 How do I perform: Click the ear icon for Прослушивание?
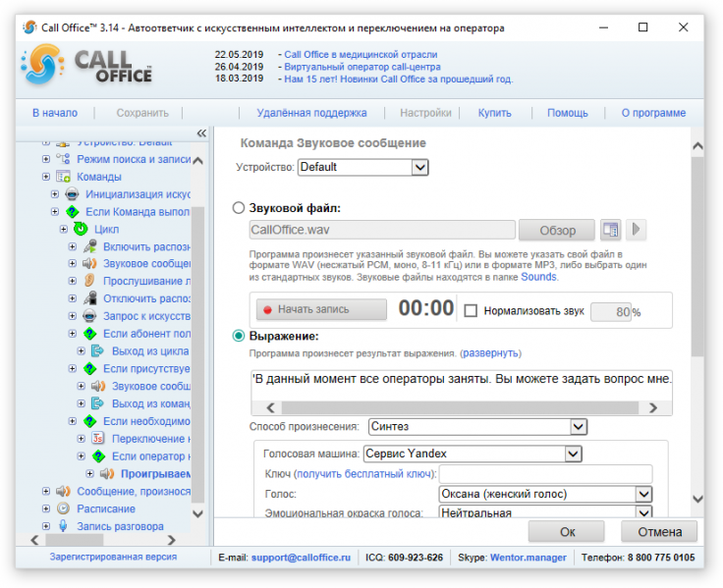pyautogui.click(x=89, y=281)
